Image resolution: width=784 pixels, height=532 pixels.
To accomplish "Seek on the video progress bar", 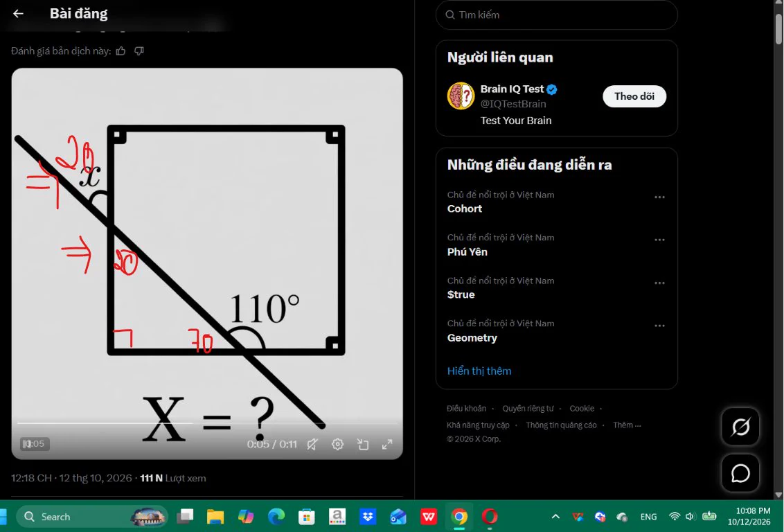I will point(207,423).
